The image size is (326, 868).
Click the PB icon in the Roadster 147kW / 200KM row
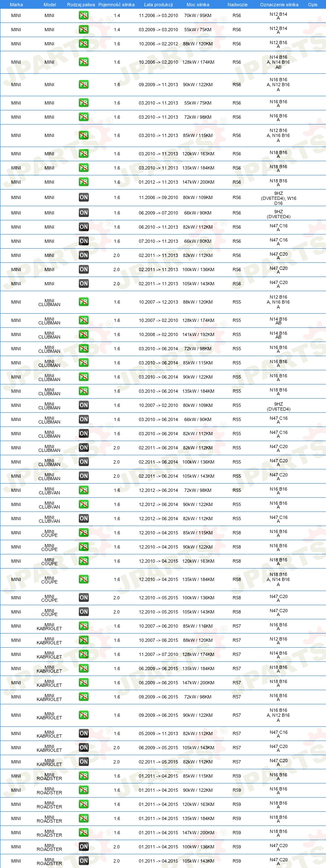click(84, 833)
